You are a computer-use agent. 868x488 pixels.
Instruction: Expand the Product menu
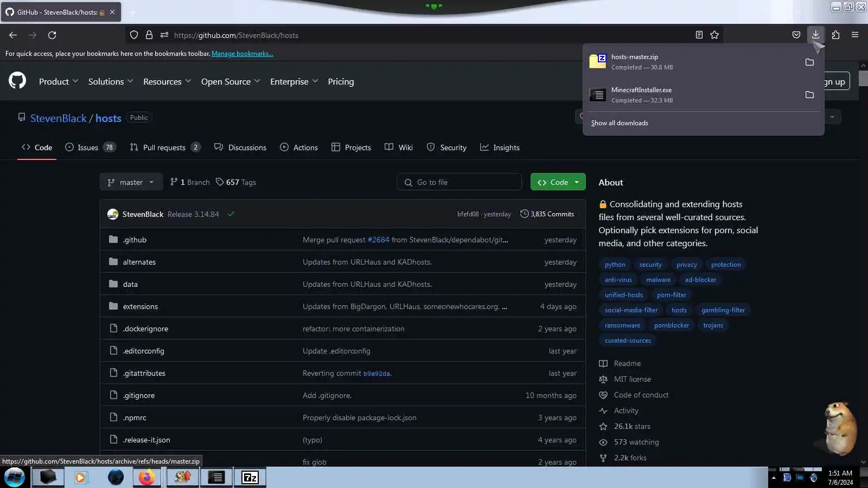tap(59, 81)
